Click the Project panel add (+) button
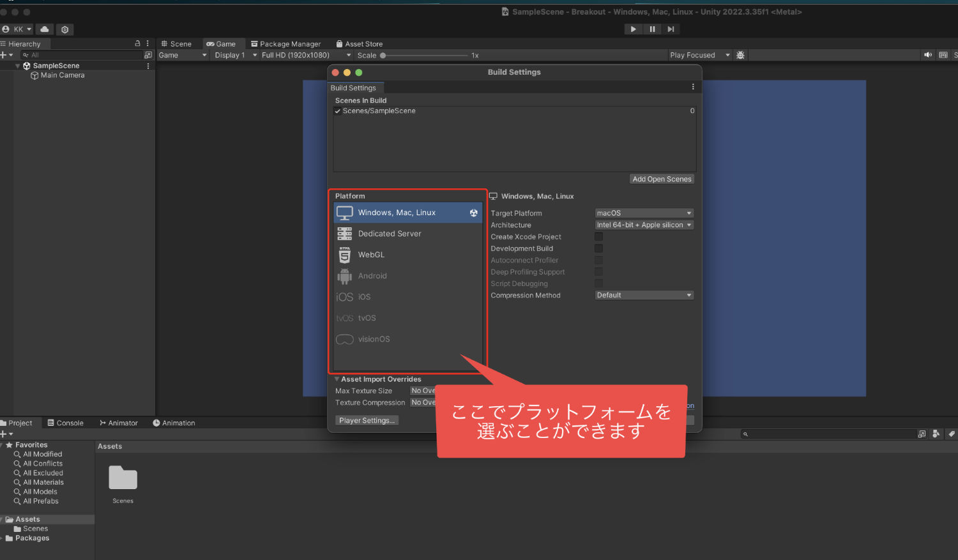 point(6,434)
